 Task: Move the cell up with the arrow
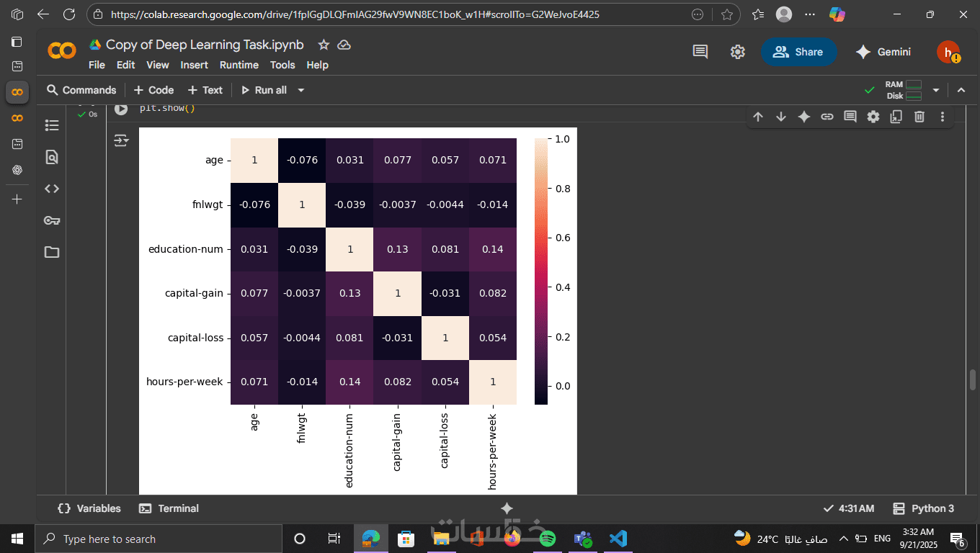click(758, 117)
